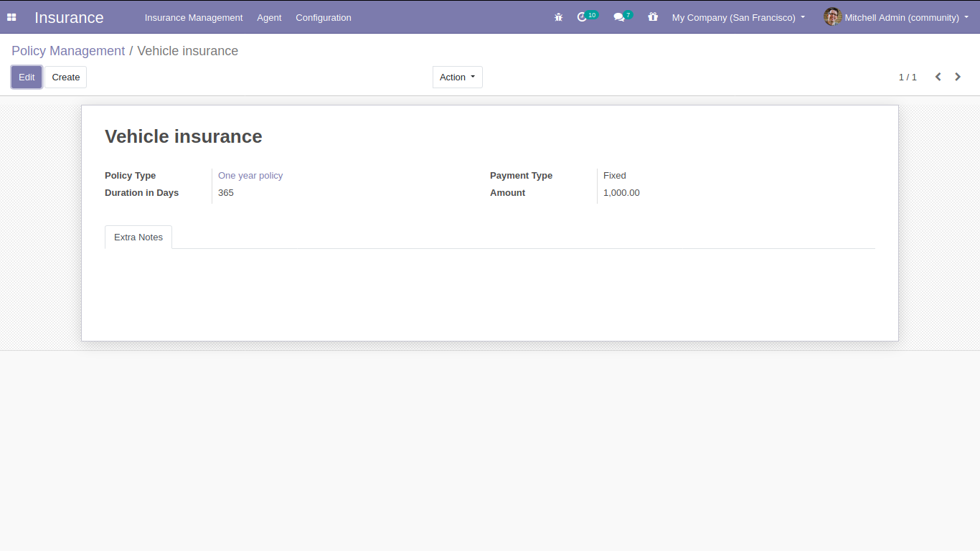Image resolution: width=980 pixels, height=551 pixels.
Task: Click Mitchell Admin avatar picture
Action: (832, 17)
